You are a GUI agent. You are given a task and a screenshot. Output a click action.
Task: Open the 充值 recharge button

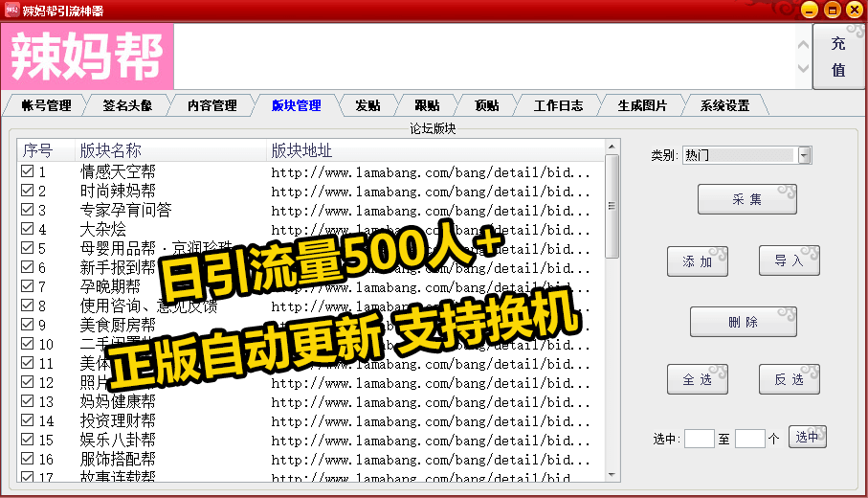(838, 57)
